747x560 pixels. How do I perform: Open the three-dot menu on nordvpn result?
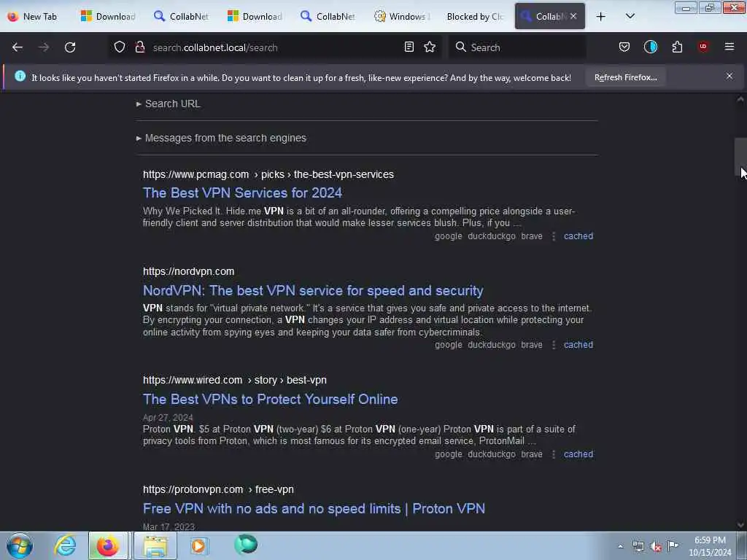click(x=554, y=345)
